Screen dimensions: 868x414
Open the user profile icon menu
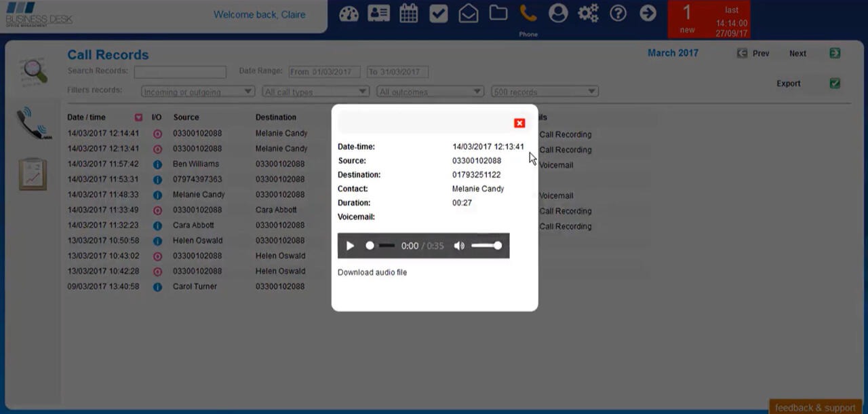pyautogui.click(x=558, y=14)
